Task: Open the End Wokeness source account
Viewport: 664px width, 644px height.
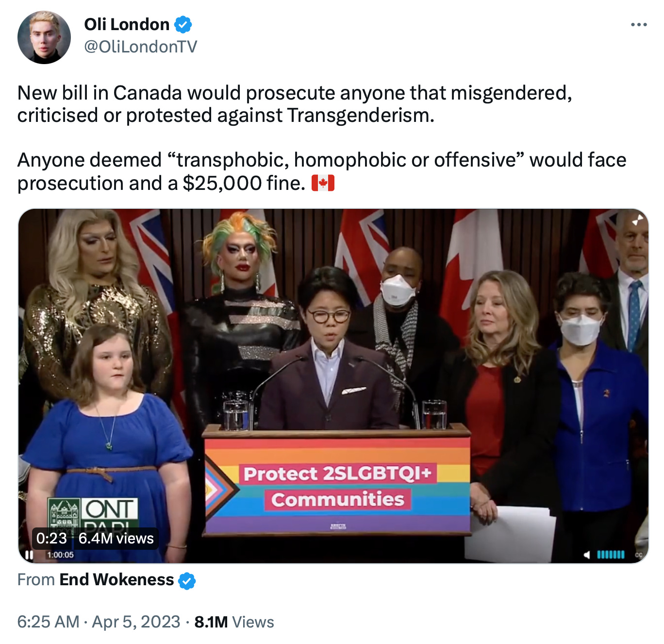Action: coord(116,580)
